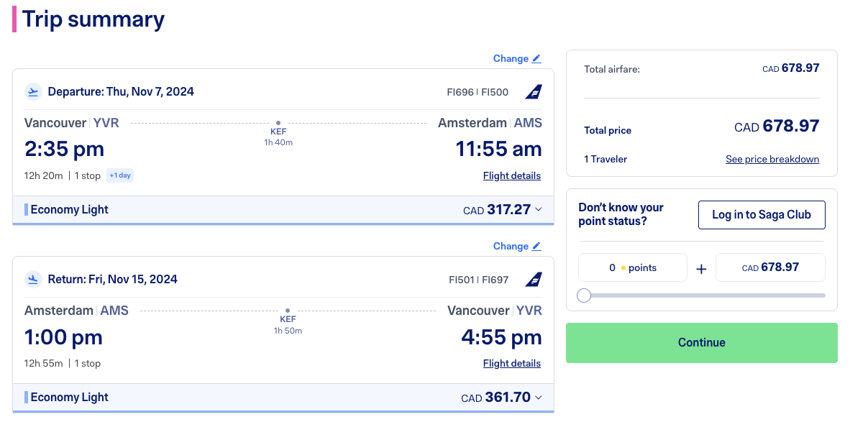
Task: Click the plus sign between points and cash
Action: pyautogui.click(x=701, y=268)
